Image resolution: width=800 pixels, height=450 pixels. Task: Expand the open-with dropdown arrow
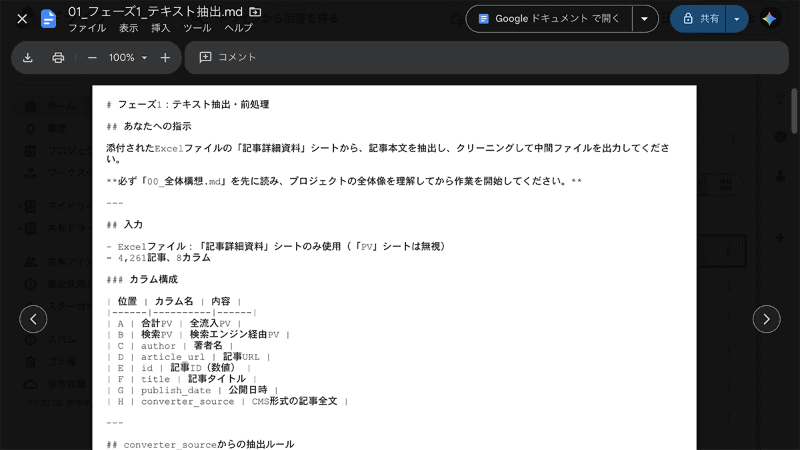tap(645, 19)
